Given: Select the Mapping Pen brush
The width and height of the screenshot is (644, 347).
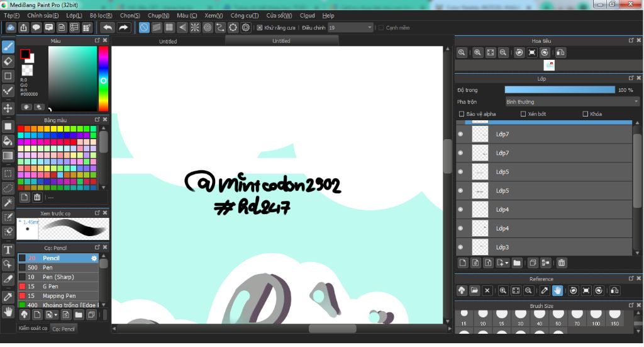Looking at the screenshot, I should [x=58, y=296].
